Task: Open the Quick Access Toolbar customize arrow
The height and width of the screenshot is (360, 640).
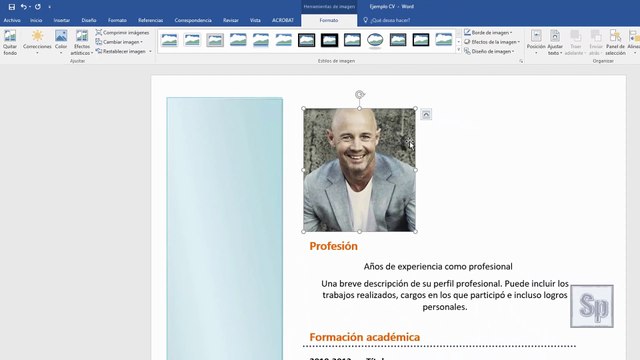Action: click(49, 7)
